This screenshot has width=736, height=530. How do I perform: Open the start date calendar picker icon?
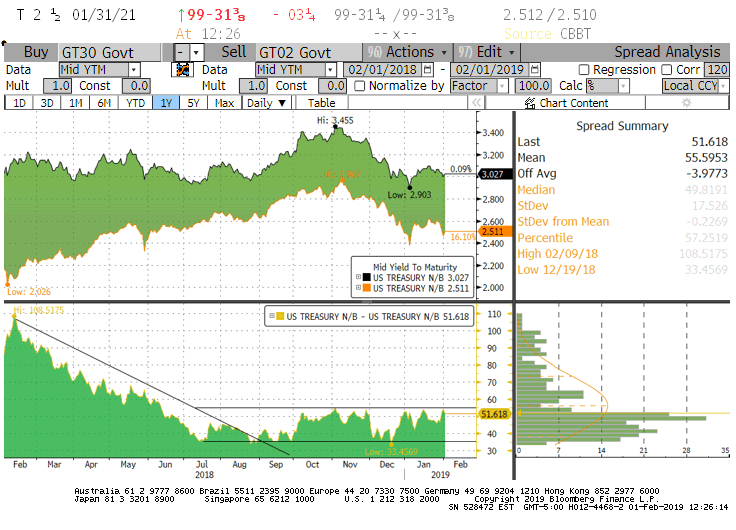(x=428, y=70)
